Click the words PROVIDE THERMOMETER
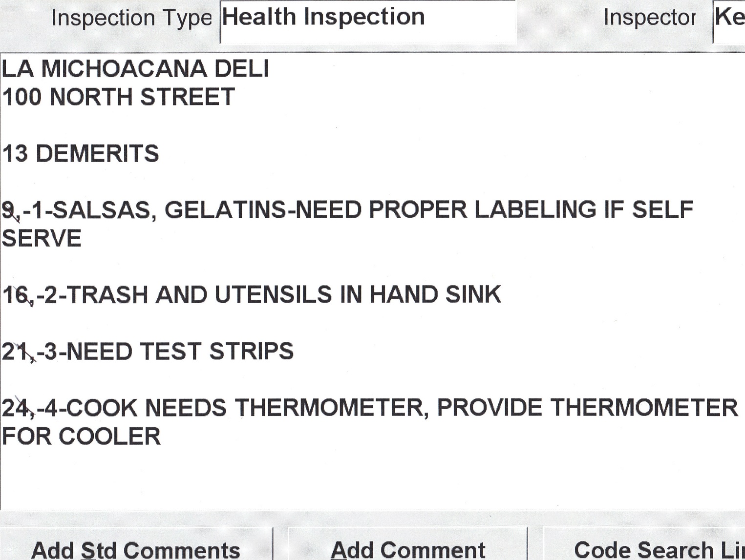The image size is (745, 560). (587, 408)
